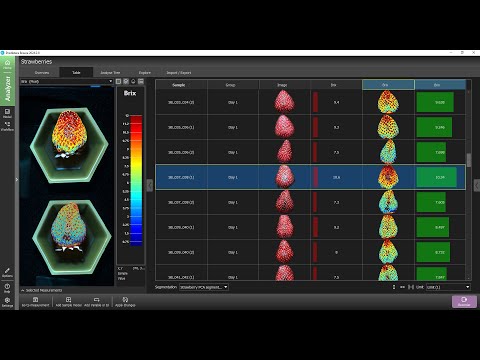Viewport: 480px width, 360px height.
Task: Select the last Brix column header
Action: 440,85
